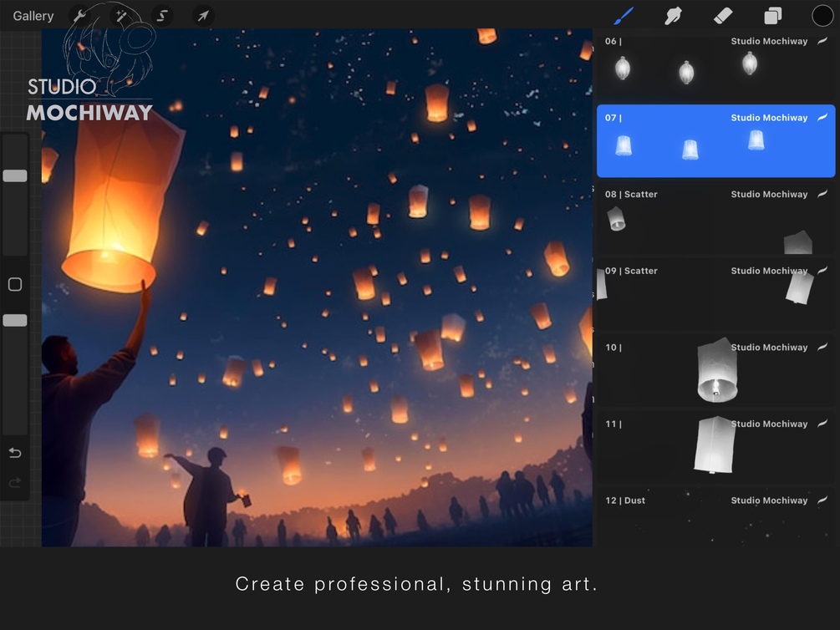
Task: Click brush stroke icon on 08 Scatter
Action: coord(822,194)
